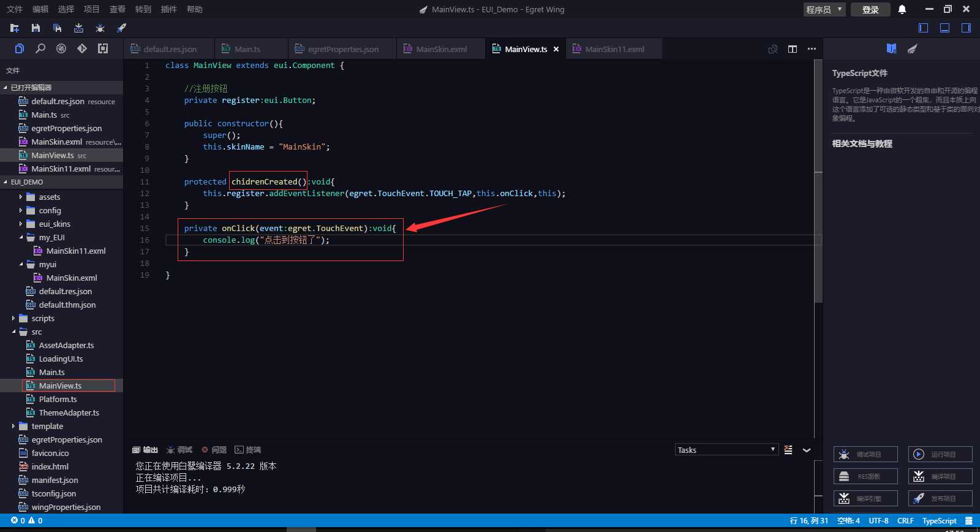Switch to the 调试 panel tab

[x=179, y=450]
